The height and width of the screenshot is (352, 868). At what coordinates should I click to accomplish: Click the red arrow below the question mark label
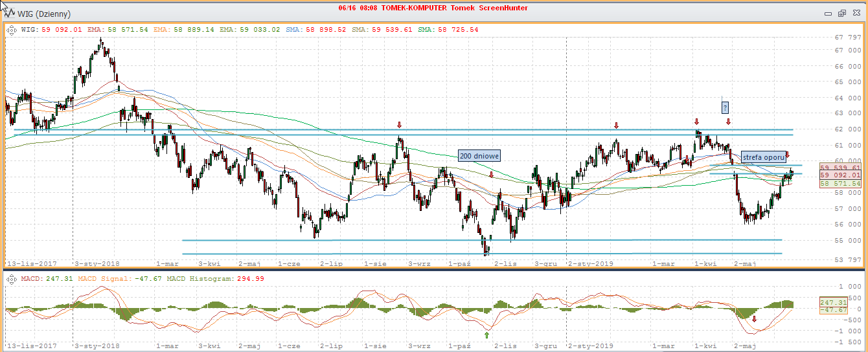(x=728, y=122)
